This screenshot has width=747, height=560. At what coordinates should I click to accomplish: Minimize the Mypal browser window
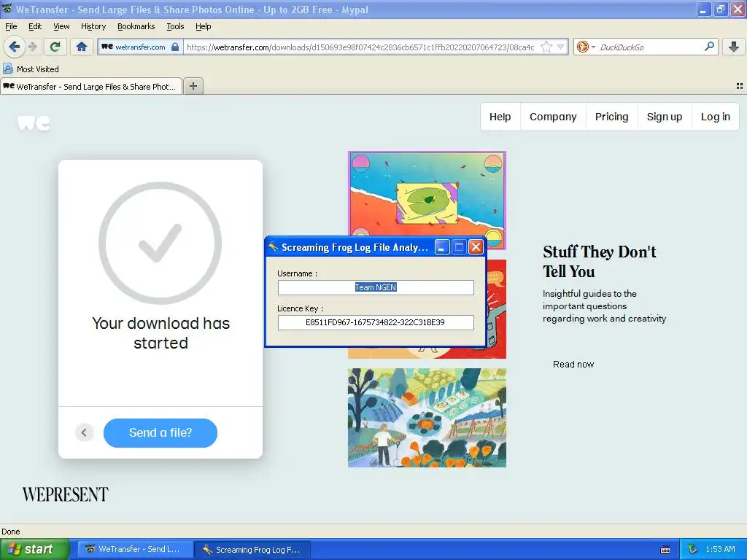point(703,9)
